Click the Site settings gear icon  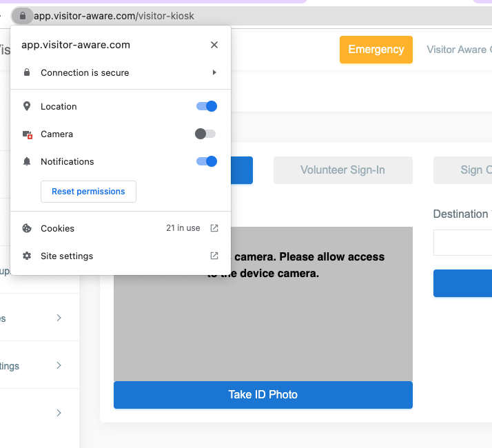(x=27, y=256)
